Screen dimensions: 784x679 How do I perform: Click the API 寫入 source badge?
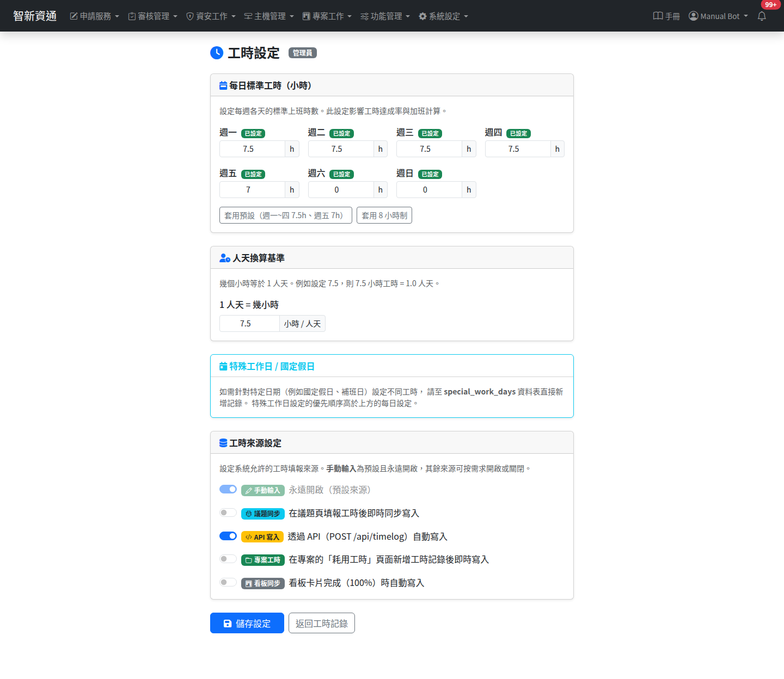click(x=262, y=537)
